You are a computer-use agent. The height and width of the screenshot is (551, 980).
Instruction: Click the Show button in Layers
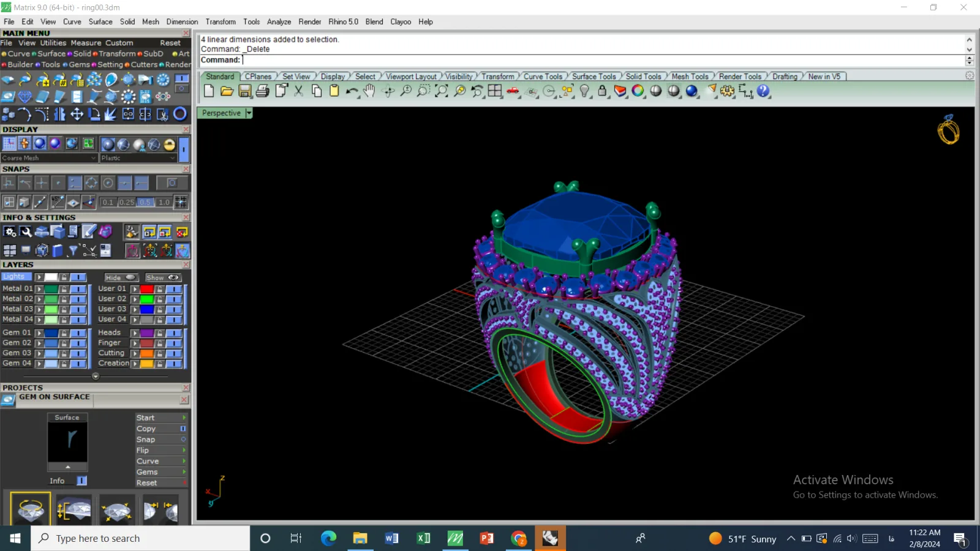(x=162, y=277)
